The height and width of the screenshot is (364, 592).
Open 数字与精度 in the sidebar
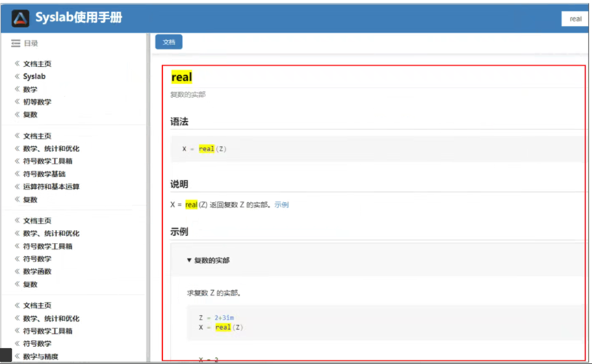click(40, 356)
